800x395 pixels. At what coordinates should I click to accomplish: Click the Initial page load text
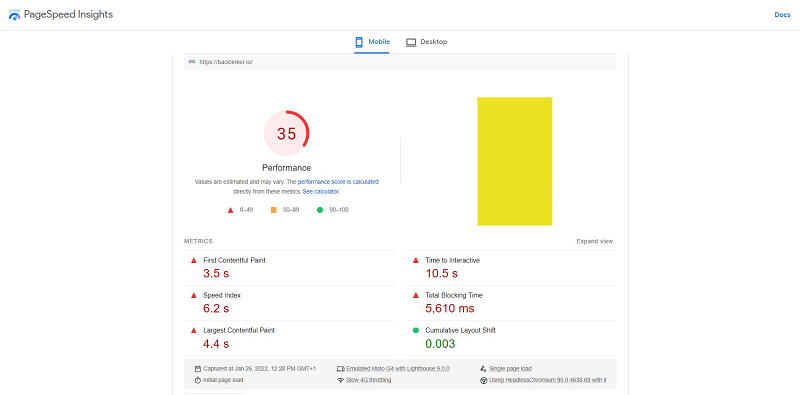coord(223,380)
